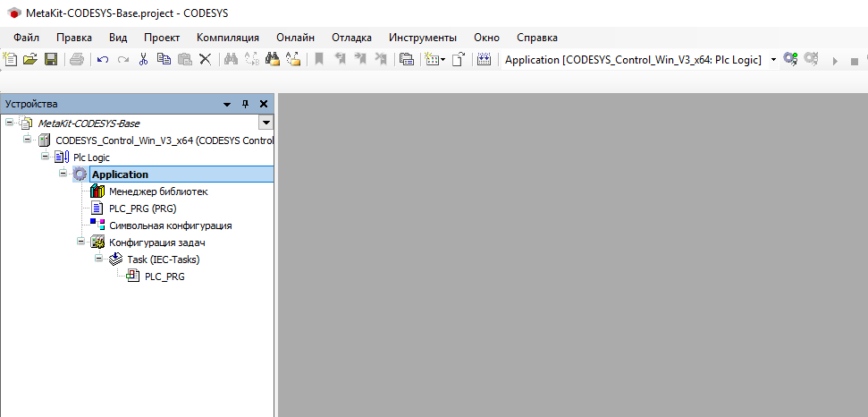Open the Правка menu
The width and height of the screenshot is (868, 417).
[x=74, y=38]
